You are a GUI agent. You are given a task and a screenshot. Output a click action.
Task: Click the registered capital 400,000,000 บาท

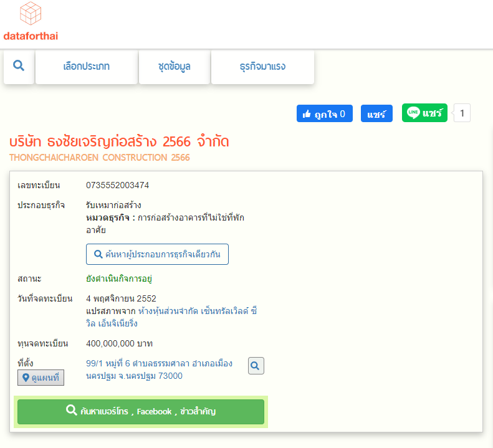[x=119, y=343]
